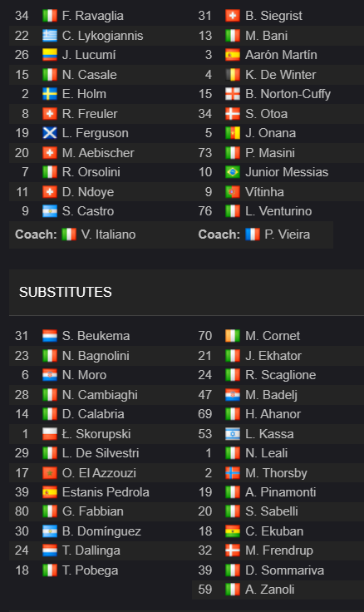Click the SUBSTITUTES section header
Image resolution: width=364 pixels, height=612 pixels.
point(66,293)
